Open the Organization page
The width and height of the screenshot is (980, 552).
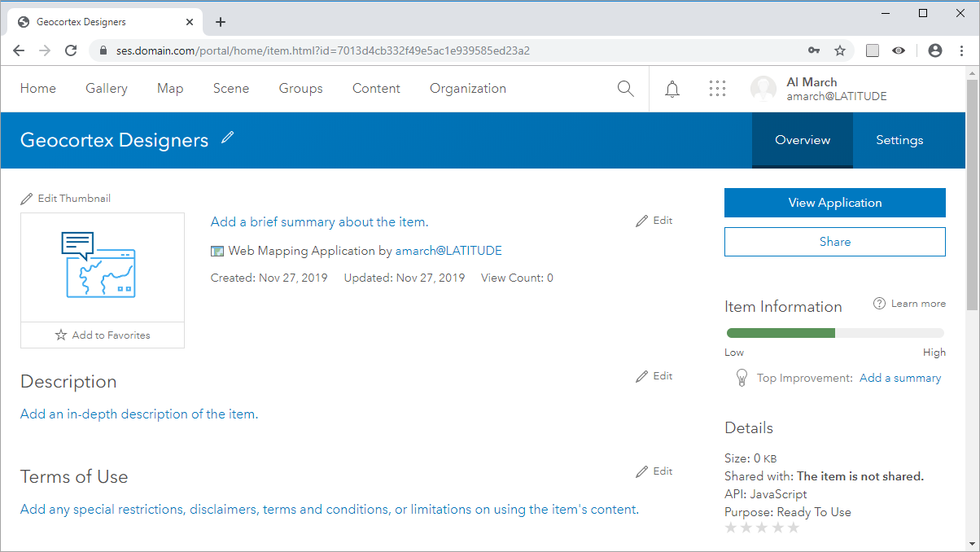(x=468, y=89)
